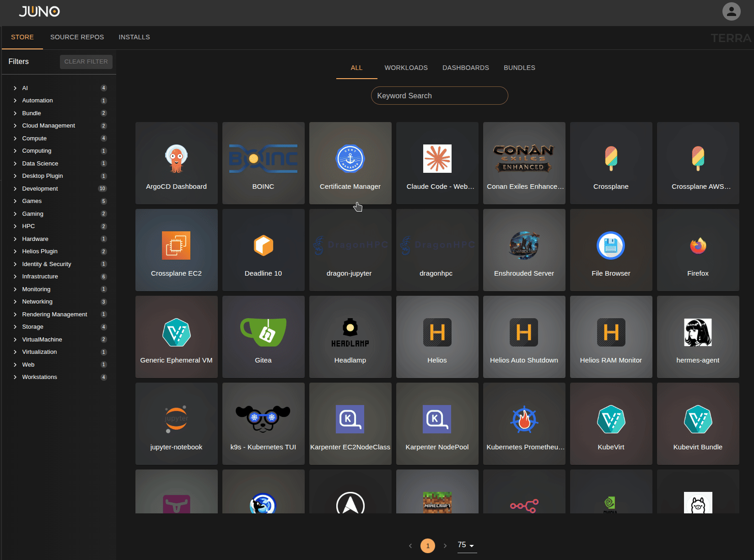Show the Bundles category tab
This screenshot has width=754, height=560.
519,68
